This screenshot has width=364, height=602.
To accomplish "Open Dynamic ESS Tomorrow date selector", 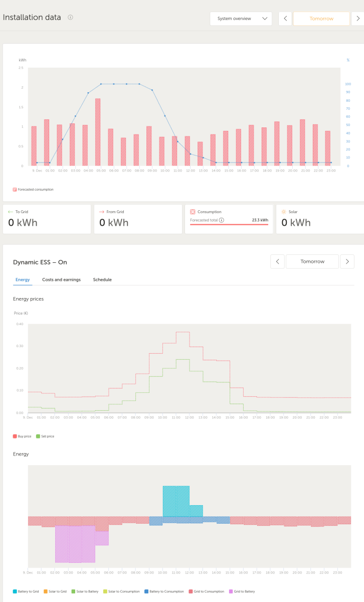I will click(x=312, y=261).
